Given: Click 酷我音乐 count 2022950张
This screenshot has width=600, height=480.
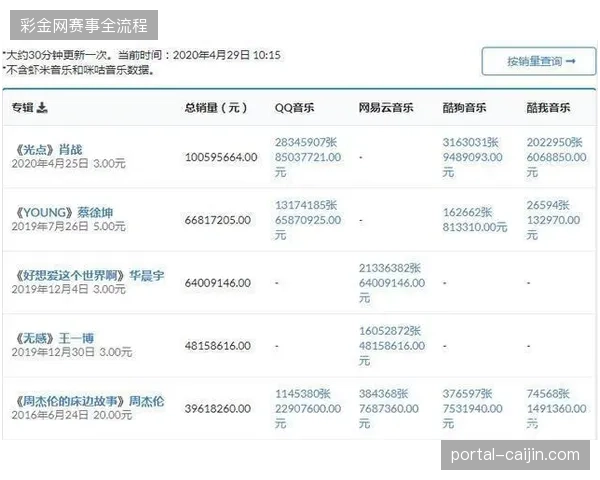Looking at the screenshot, I should tap(554, 142).
